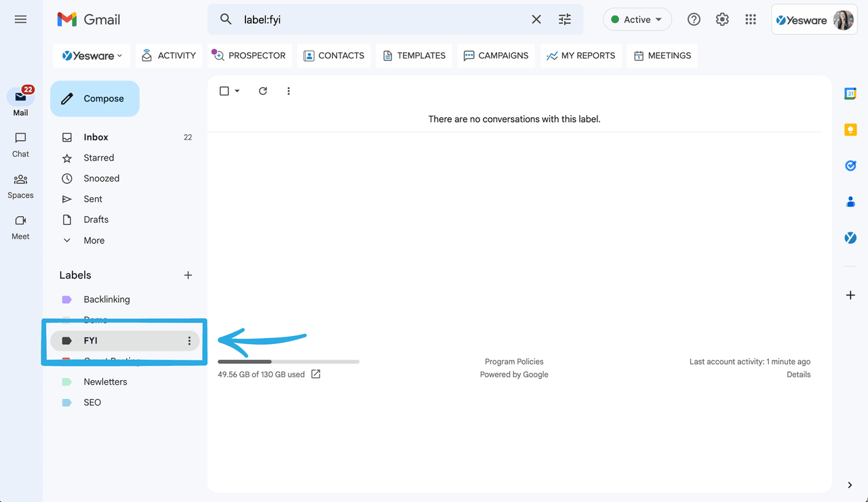
Task: Launch Yesware Campaigns
Action: [x=496, y=55]
